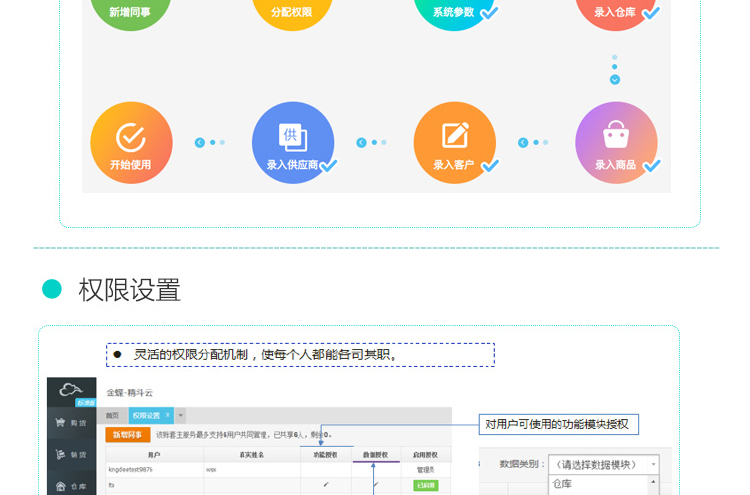Click the 启用授权 column header
Viewport: 750px width, 495px height.
pos(425,454)
